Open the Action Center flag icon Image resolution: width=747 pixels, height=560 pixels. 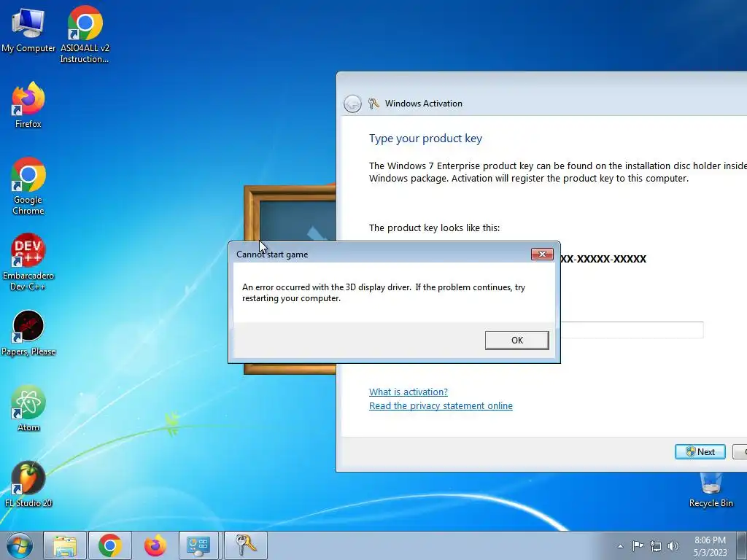point(638,546)
